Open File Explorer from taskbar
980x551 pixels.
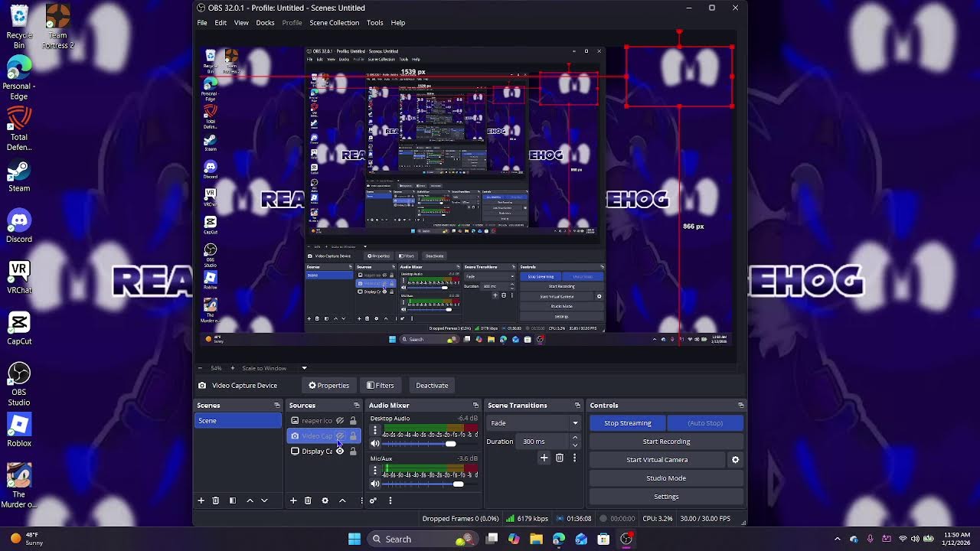pos(536,539)
